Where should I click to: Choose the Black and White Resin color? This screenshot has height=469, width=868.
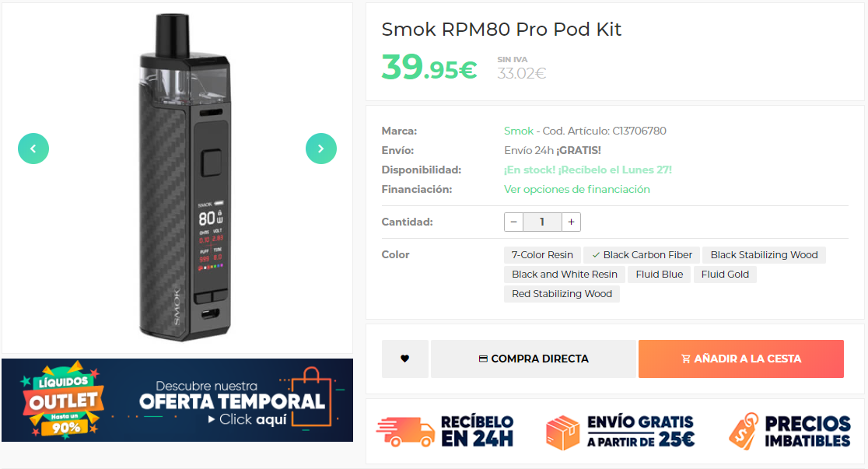point(565,274)
